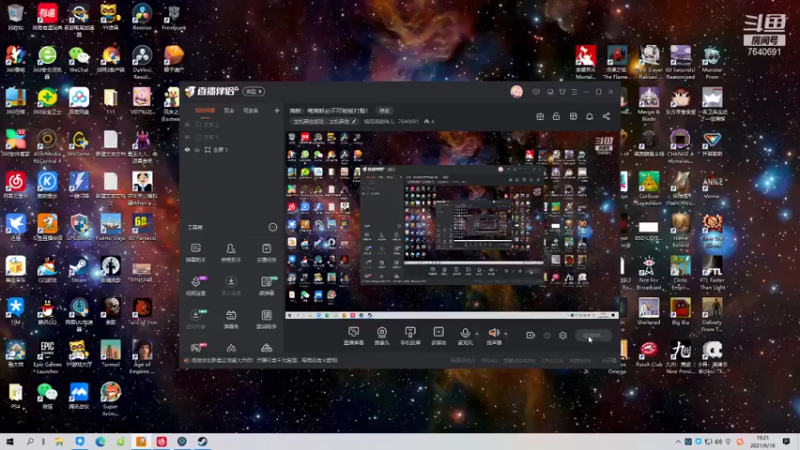Image resolution: width=800 pixels, height=450 pixels.
Task: Open notification center in taskbar
Action: coord(786,441)
